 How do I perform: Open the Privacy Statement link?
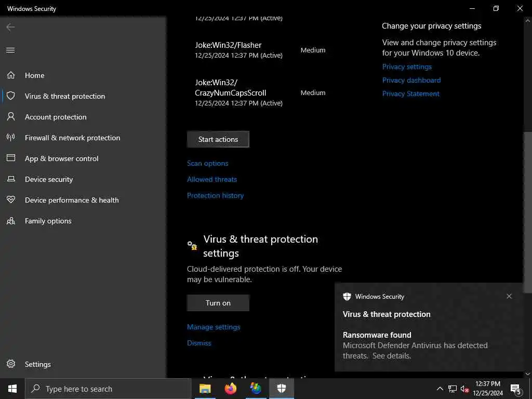410,94
